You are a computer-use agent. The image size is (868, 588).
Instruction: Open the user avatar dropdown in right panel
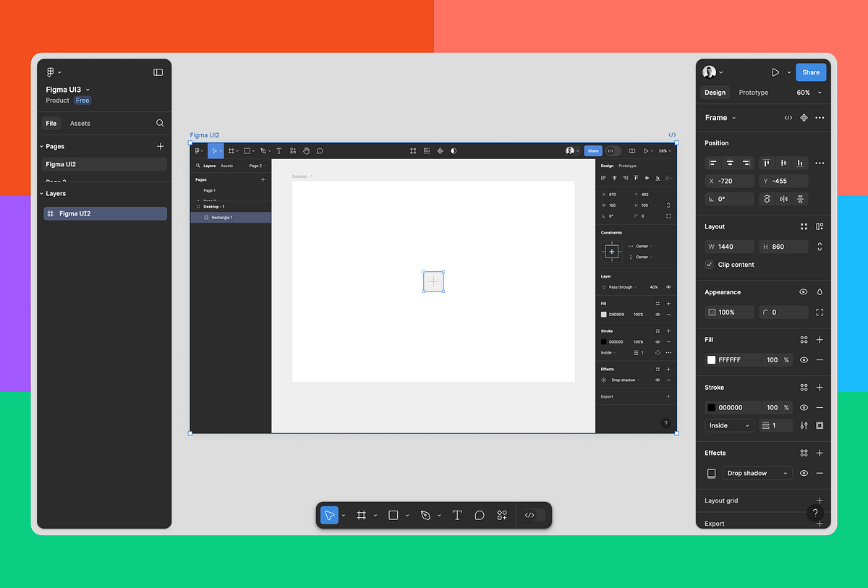[x=713, y=72]
